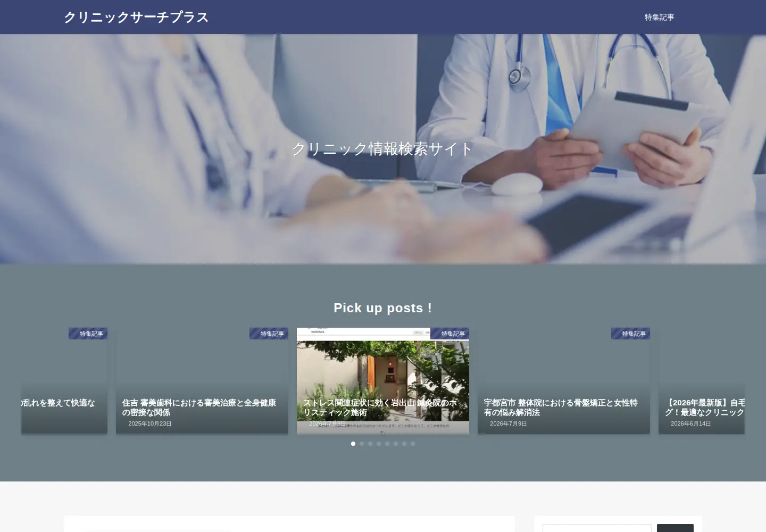Image resolution: width=766 pixels, height=532 pixels.
Task: Select the eighth (last) carousel pagination dot
Action: (413, 444)
